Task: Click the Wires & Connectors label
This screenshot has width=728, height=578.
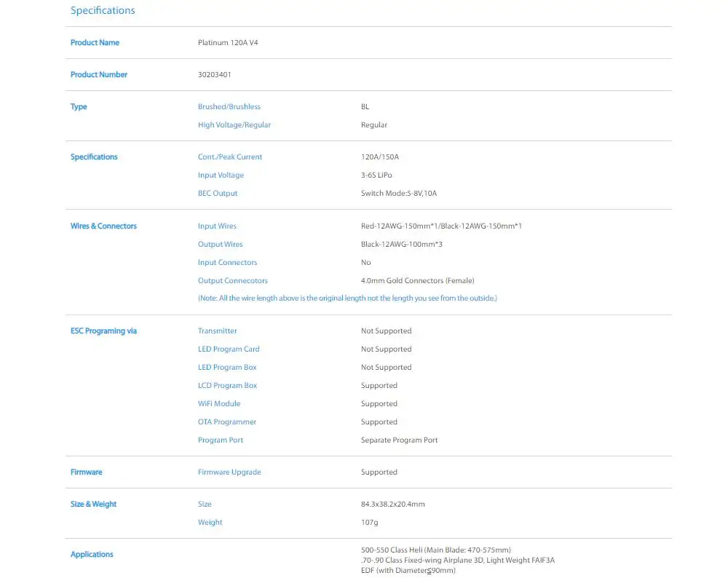Action: [103, 226]
